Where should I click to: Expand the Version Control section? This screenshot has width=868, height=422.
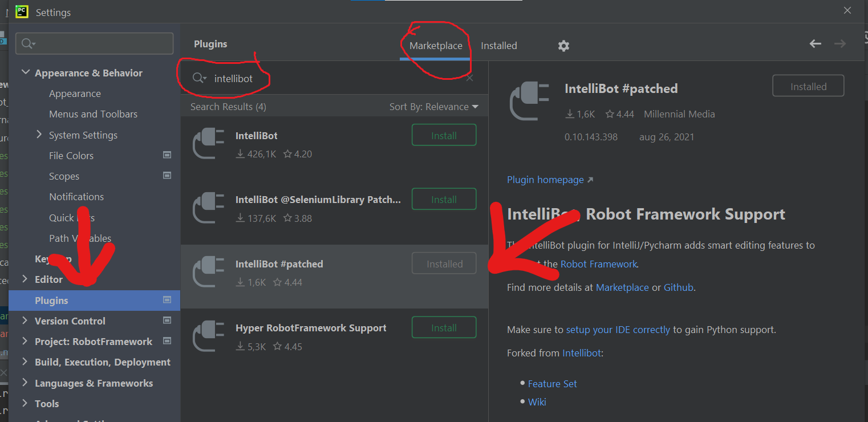[25, 320]
